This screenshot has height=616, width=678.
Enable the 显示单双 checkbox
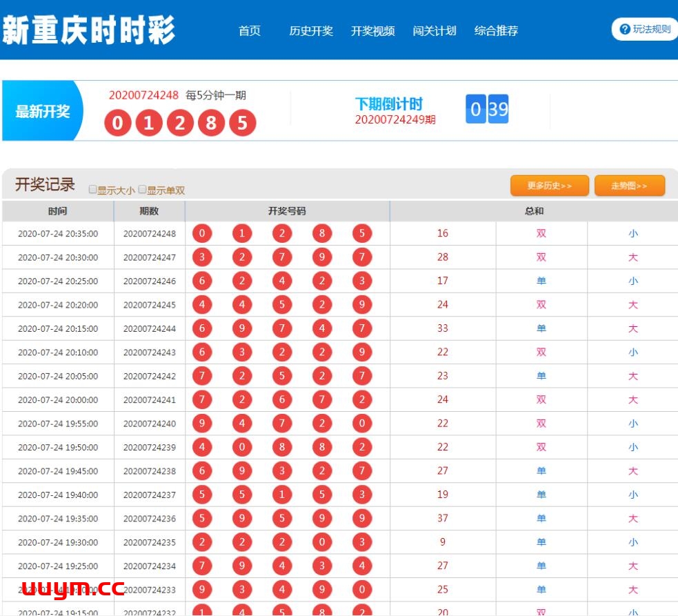[141, 188]
